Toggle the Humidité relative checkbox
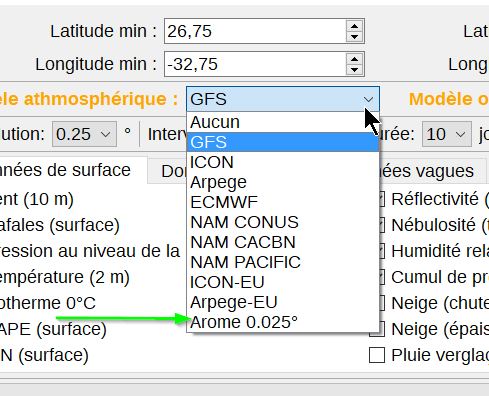 click(381, 251)
